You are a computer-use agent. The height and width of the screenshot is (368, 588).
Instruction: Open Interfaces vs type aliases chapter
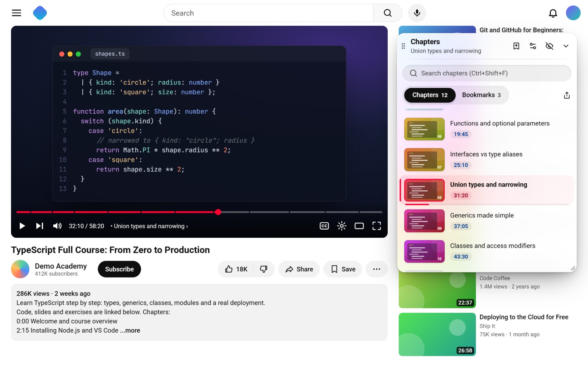[x=487, y=160]
